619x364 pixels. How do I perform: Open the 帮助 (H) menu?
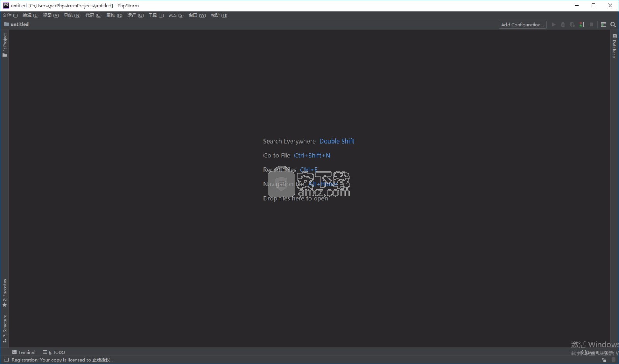[219, 15]
